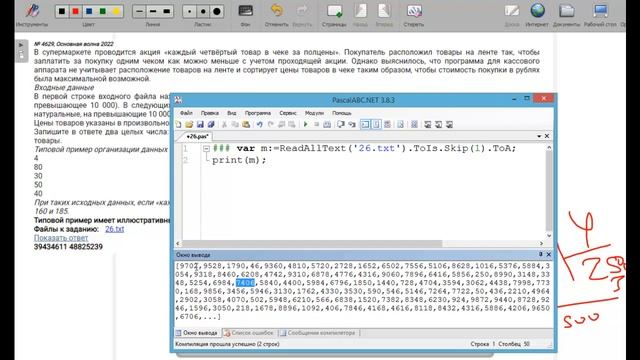The image size is (640, 360).
Task: Click into code line 2 print(m);
Action: click(x=239, y=160)
